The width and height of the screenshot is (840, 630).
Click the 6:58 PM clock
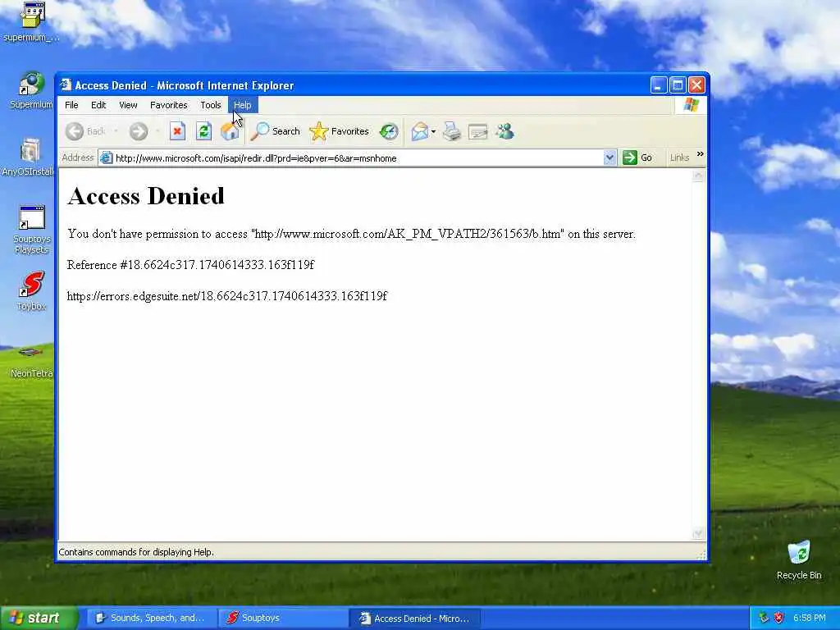point(809,618)
